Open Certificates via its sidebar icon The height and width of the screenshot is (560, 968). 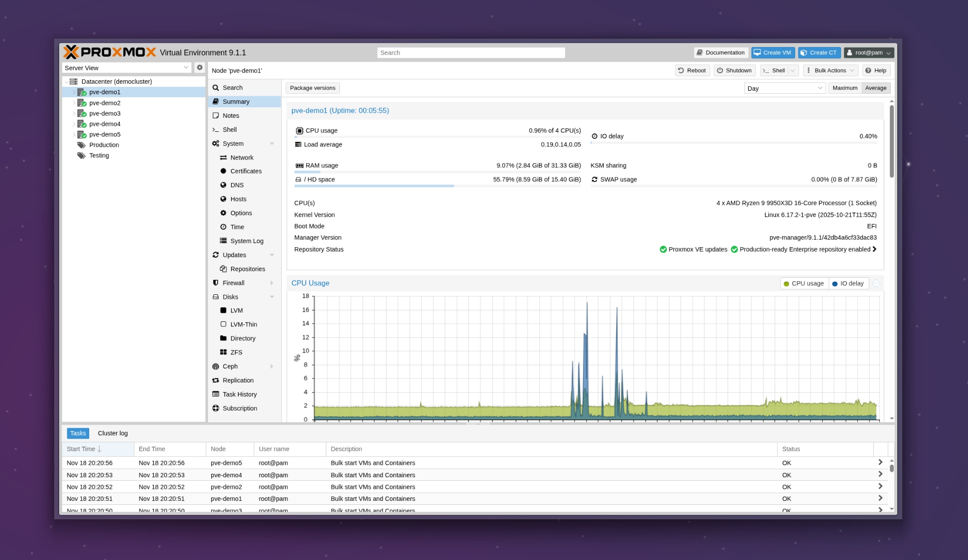pyautogui.click(x=224, y=171)
